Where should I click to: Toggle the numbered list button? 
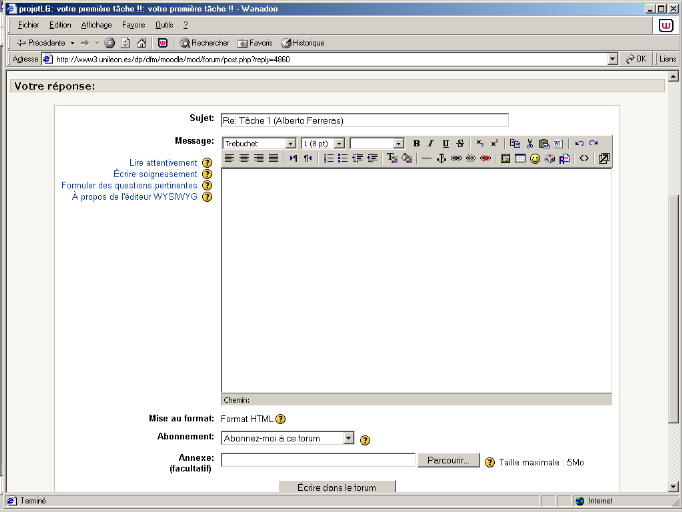click(x=328, y=158)
